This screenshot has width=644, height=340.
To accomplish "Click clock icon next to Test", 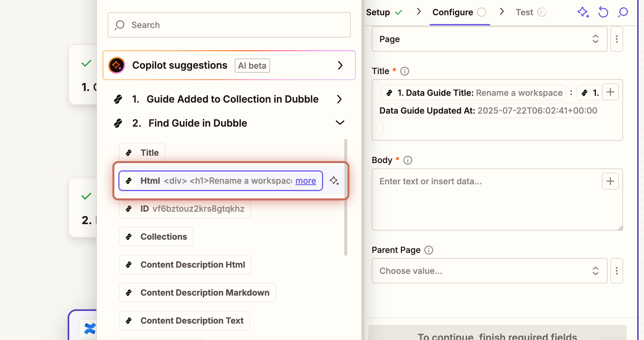I will [542, 12].
